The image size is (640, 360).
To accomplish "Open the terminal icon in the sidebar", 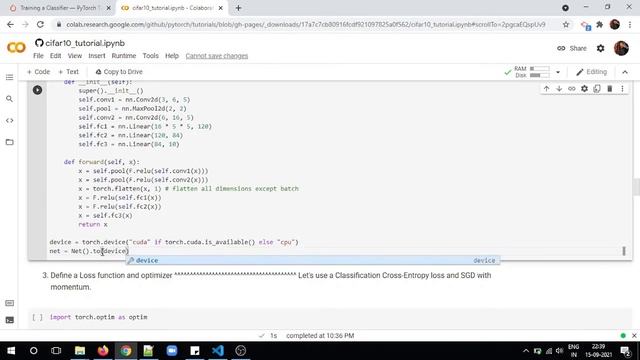I will point(9,320).
